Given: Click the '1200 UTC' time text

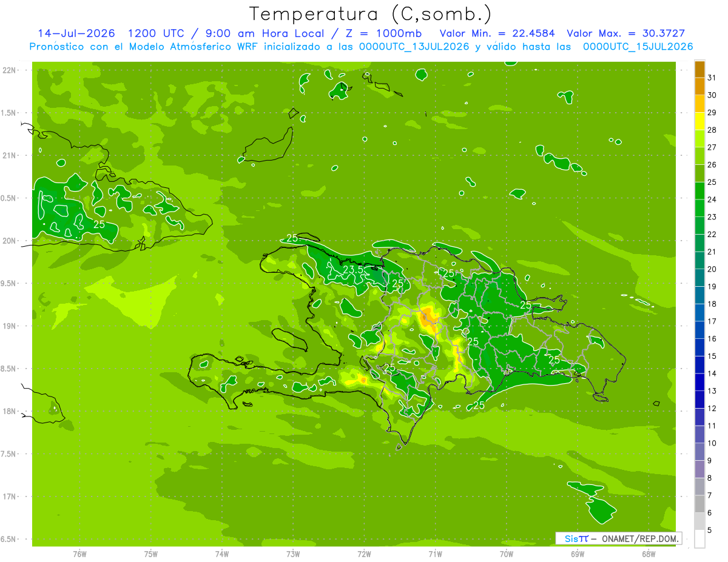Looking at the screenshot, I should click(x=155, y=33).
